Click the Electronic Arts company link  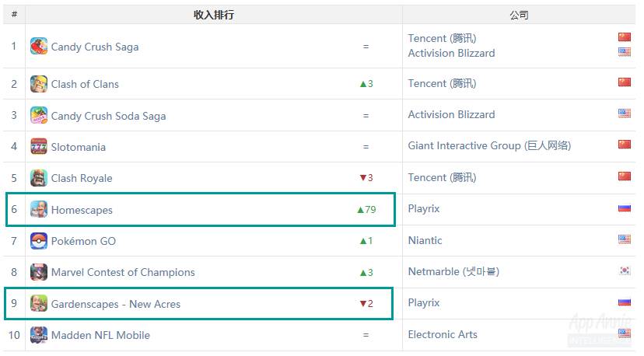click(x=443, y=335)
